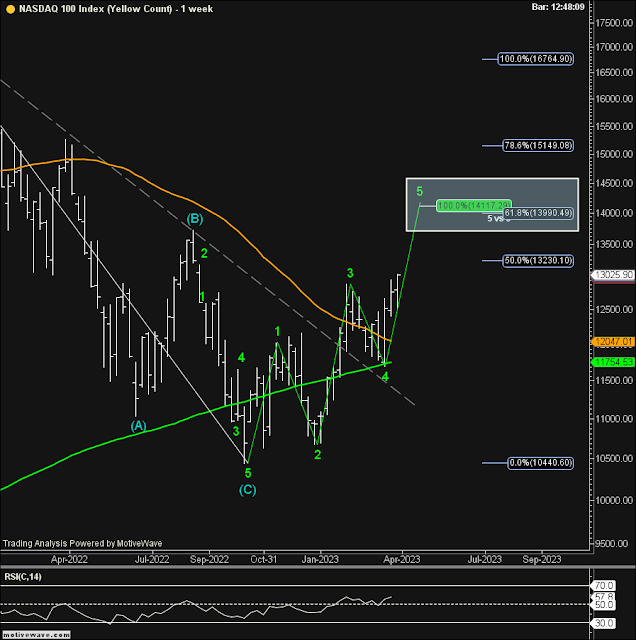636x640 pixels.
Task: Click the Apr-2023 date on time axis
Action: pyautogui.click(x=402, y=559)
